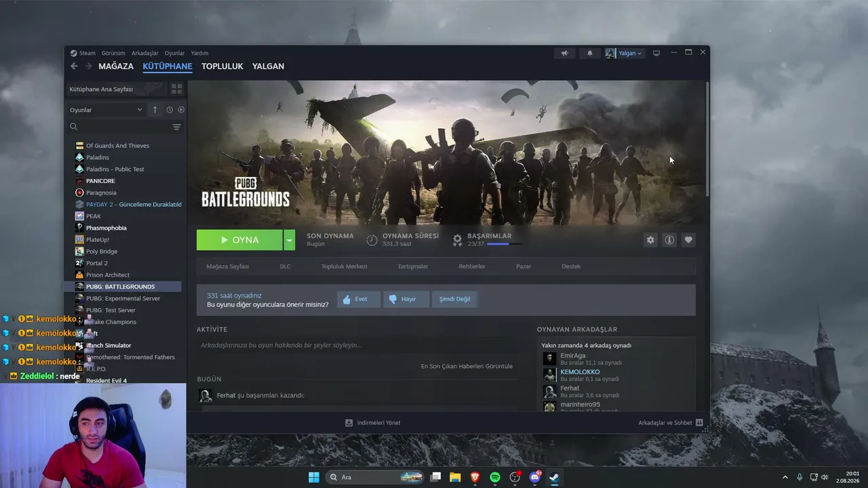Open the Görünüm menu

click(x=113, y=53)
